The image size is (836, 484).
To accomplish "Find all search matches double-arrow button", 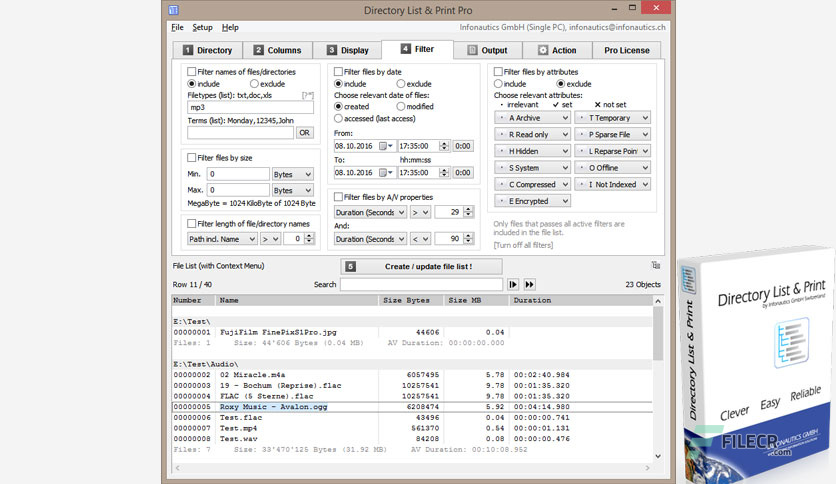I will point(529,285).
